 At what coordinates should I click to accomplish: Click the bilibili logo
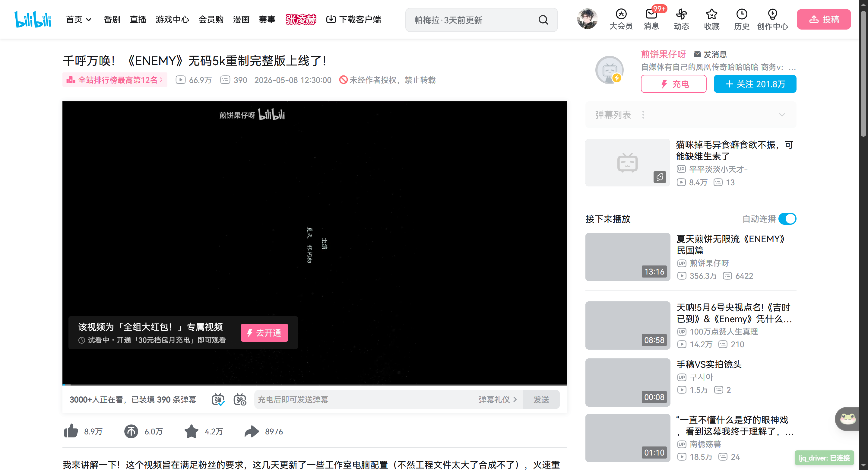33,19
